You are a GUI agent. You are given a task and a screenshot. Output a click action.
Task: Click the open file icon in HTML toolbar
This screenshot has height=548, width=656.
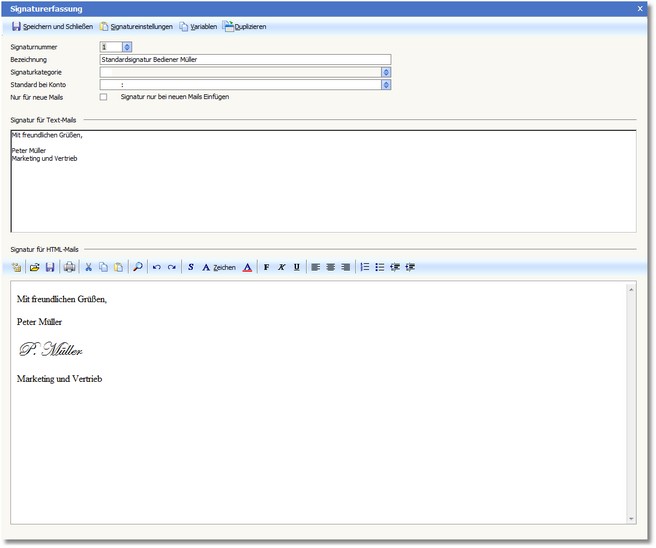34,267
